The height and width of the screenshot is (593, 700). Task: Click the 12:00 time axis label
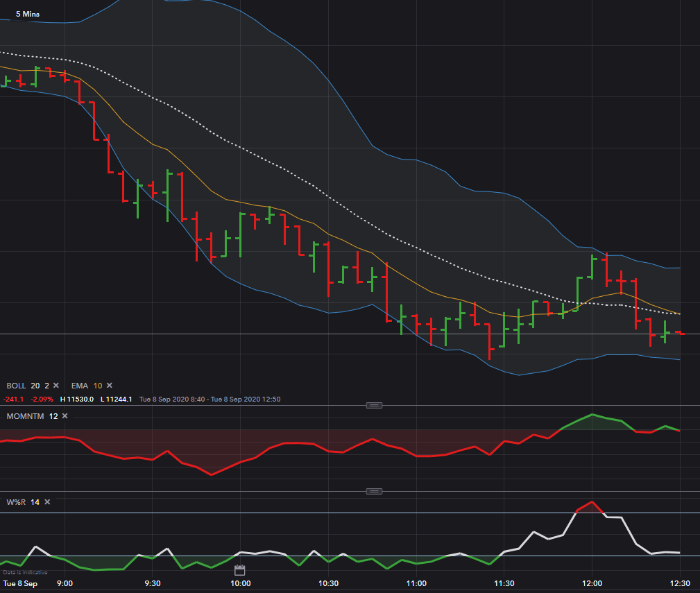[x=592, y=583]
